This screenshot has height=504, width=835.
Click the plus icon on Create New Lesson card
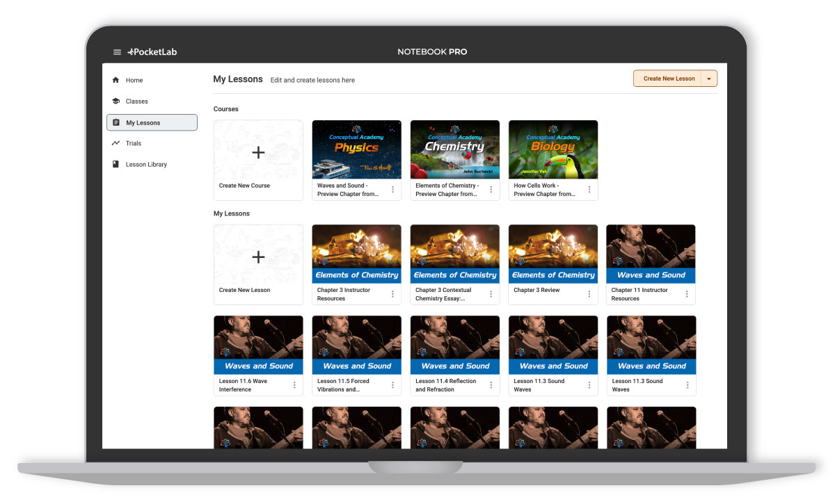pos(258,257)
